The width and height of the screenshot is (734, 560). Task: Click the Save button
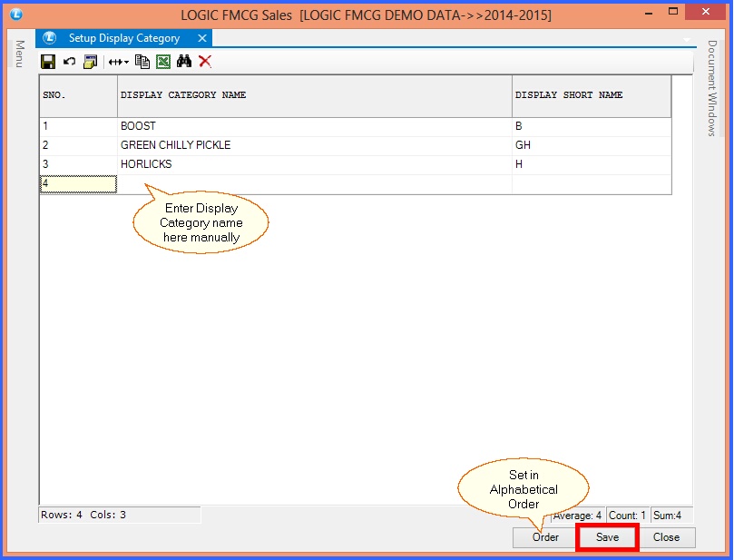[607, 537]
